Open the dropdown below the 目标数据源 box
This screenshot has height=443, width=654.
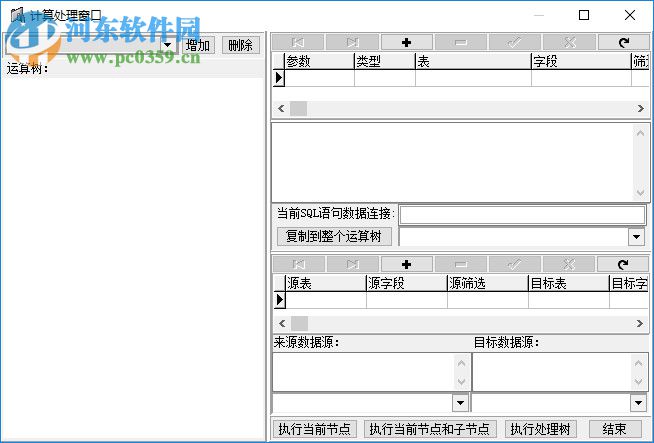point(638,403)
